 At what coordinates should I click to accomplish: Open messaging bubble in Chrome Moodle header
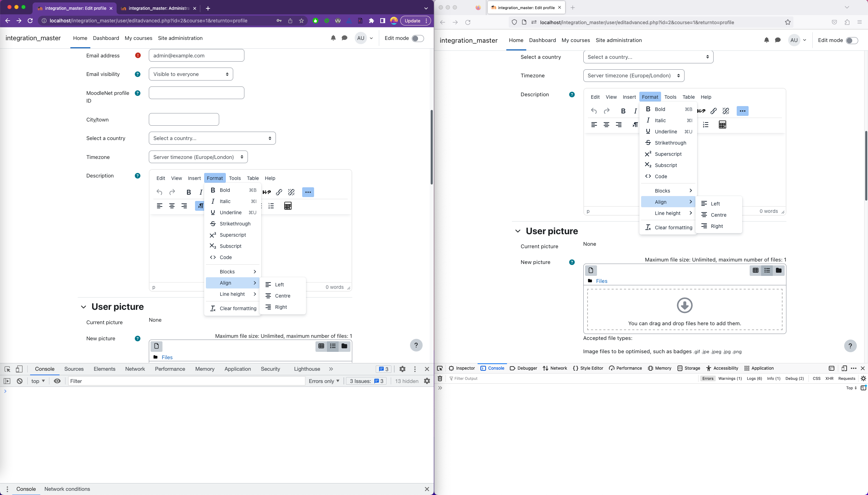(x=345, y=38)
